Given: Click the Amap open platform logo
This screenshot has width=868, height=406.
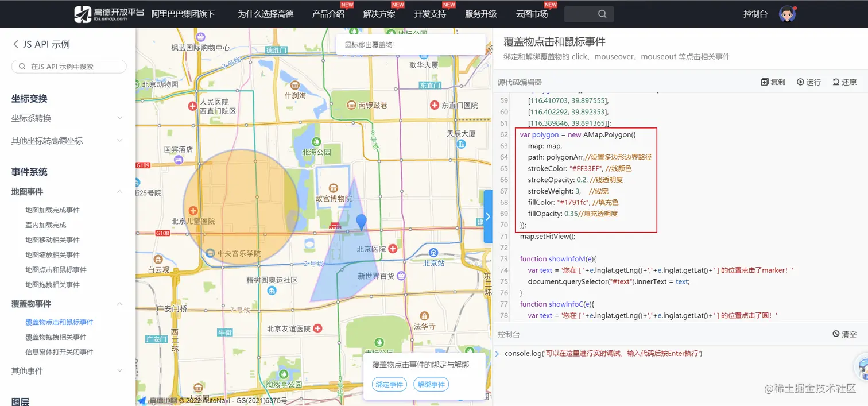Looking at the screenshot, I should click(x=110, y=14).
